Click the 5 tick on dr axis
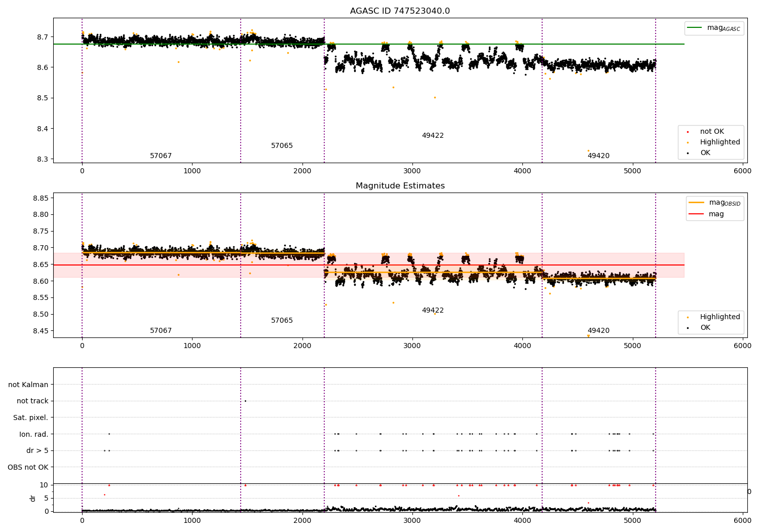The image size is (760, 532). [x=46, y=499]
